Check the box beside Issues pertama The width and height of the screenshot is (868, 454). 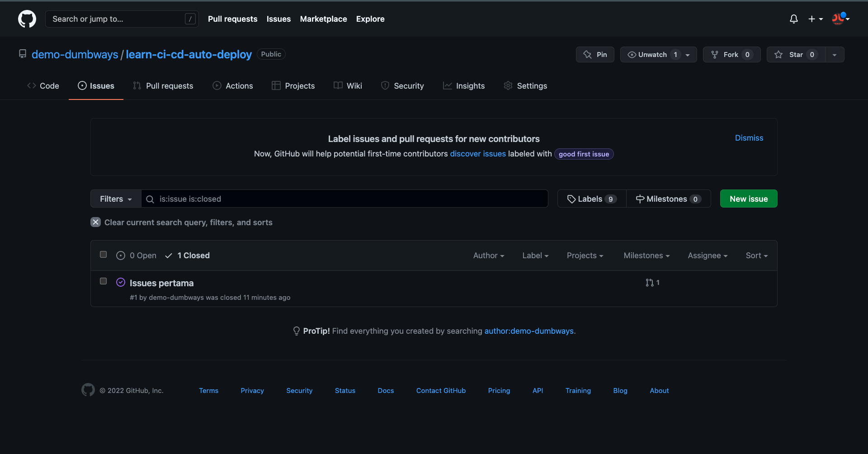[x=104, y=281]
